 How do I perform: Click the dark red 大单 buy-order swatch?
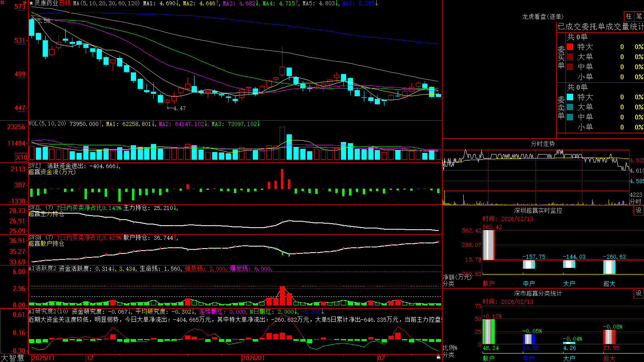point(570,57)
